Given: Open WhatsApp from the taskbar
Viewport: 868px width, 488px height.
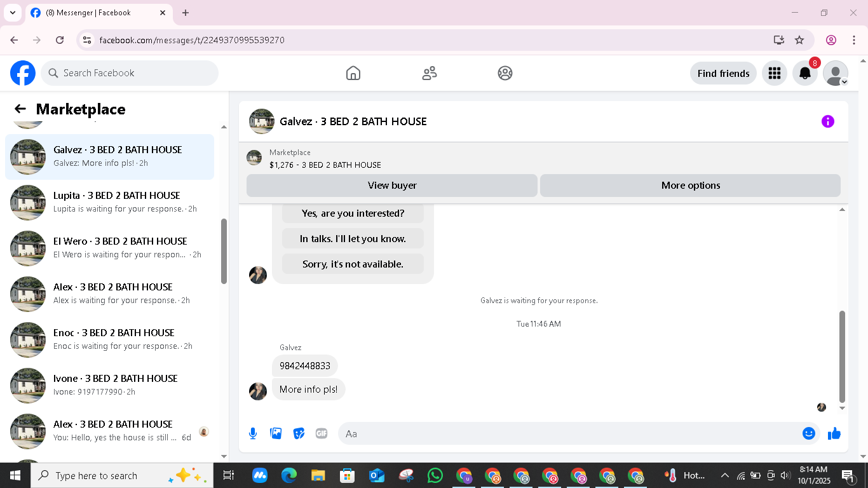Looking at the screenshot, I should (x=435, y=475).
